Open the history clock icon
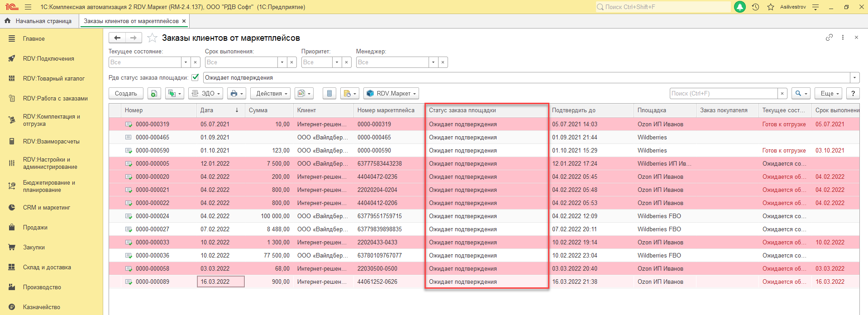The height and width of the screenshot is (315, 868). pos(755,7)
